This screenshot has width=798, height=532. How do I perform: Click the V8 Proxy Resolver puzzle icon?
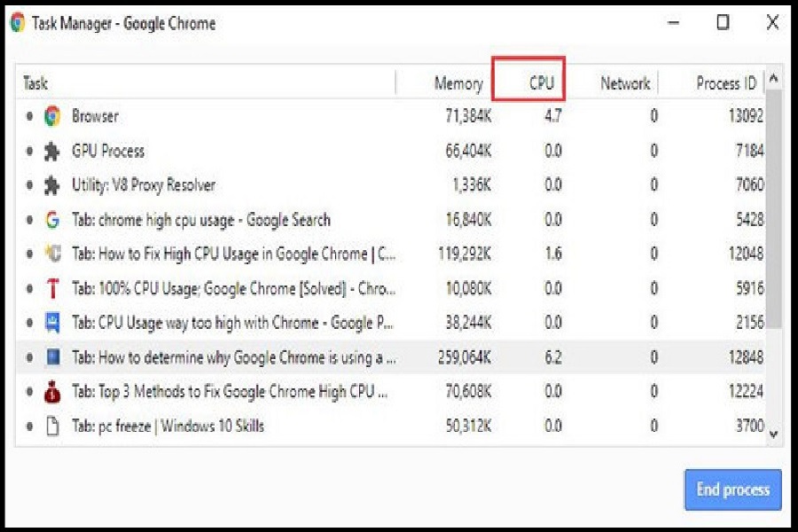click(x=52, y=185)
